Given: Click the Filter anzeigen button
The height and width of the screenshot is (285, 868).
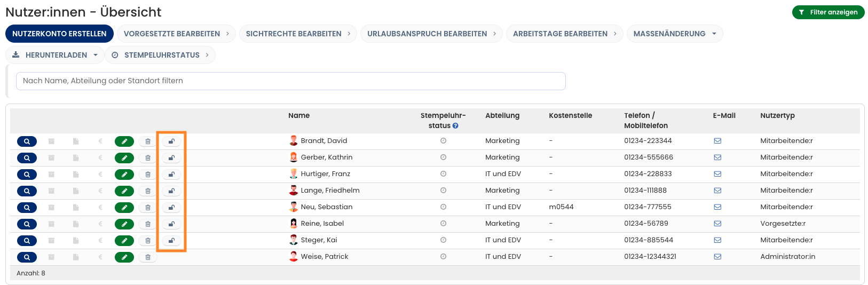Looking at the screenshot, I should [828, 12].
